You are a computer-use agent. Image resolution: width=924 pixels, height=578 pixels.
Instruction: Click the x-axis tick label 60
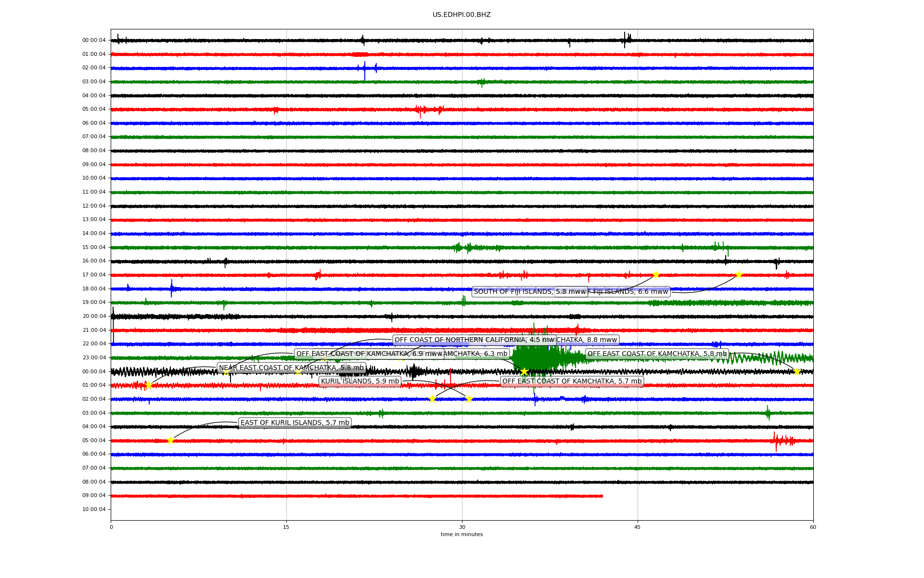click(813, 527)
